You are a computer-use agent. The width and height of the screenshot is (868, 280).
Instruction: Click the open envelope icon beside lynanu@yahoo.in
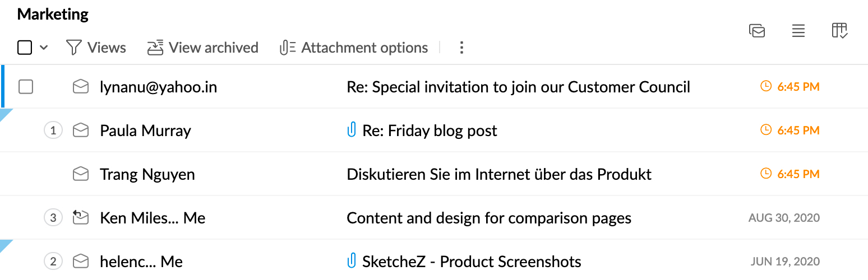coord(81,87)
